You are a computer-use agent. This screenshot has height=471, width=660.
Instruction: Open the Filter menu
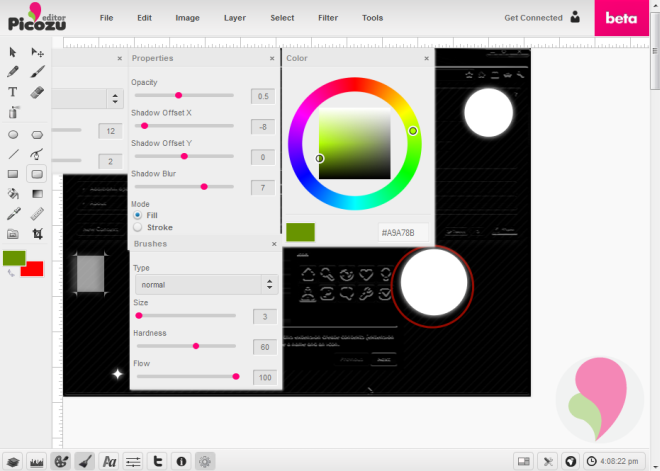pyautogui.click(x=327, y=18)
